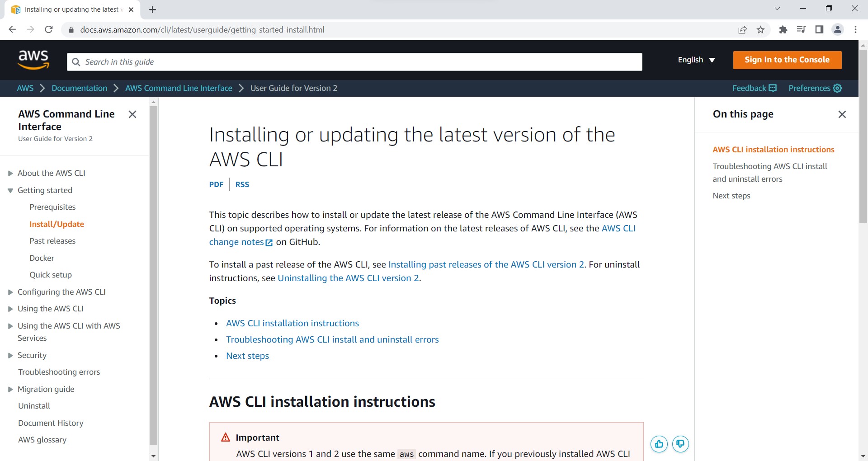Open the Documentation breadcrumb link
This screenshot has width=868, height=461.
pyautogui.click(x=79, y=88)
